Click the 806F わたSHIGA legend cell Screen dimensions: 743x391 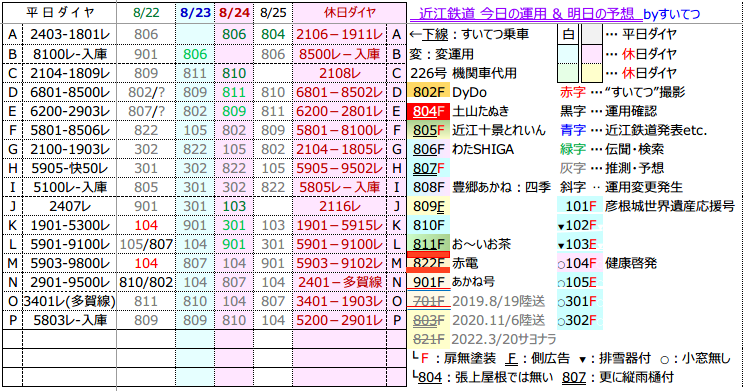428,149
